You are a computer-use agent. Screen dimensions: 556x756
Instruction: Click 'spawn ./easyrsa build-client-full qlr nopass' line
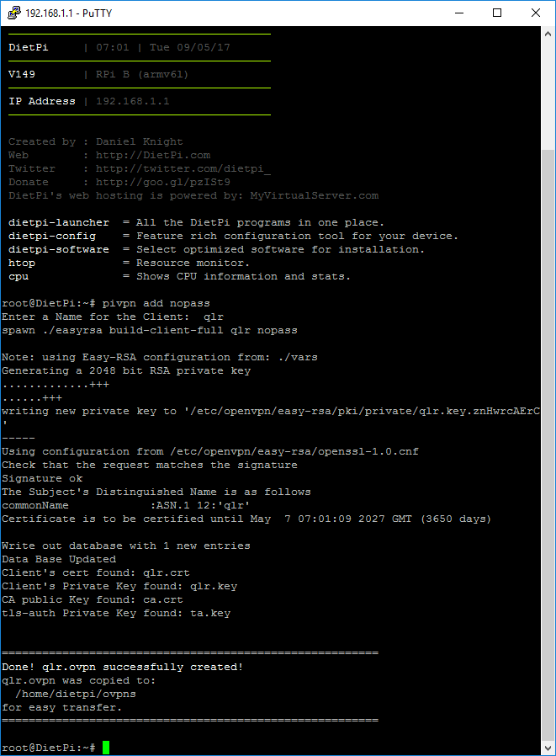point(150,331)
